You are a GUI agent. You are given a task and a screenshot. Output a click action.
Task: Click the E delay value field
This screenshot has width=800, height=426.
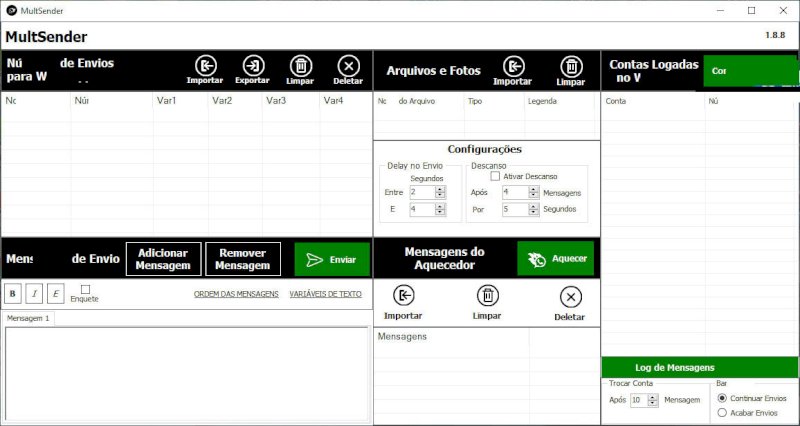tap(422, 209)
